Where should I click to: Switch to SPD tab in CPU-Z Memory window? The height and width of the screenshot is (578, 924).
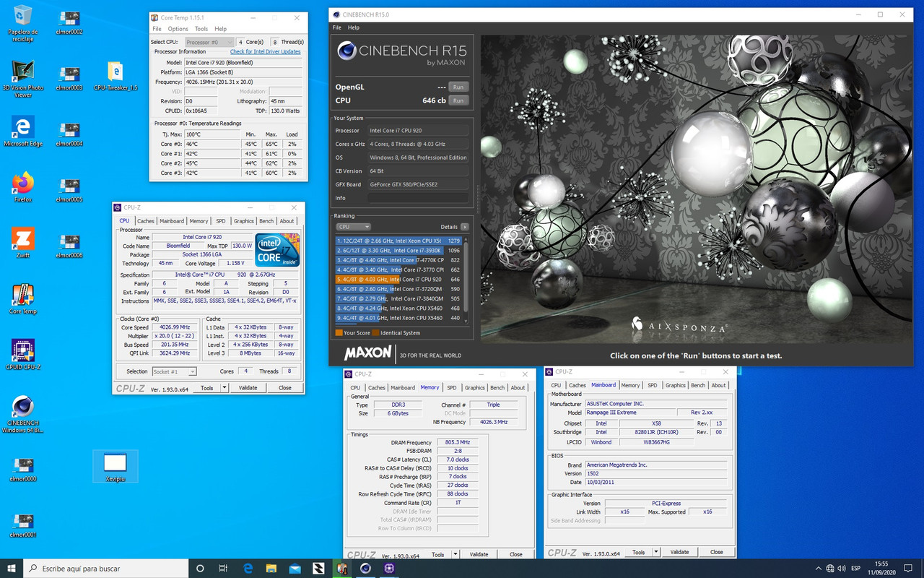(452, 387)
